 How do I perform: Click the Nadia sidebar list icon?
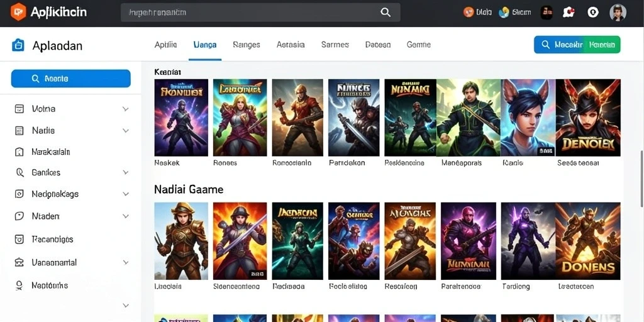19,131
